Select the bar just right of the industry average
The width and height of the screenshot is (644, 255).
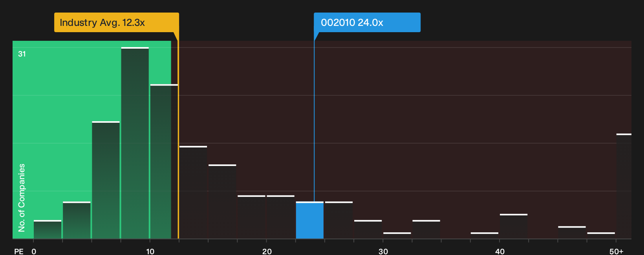[193, 192]
